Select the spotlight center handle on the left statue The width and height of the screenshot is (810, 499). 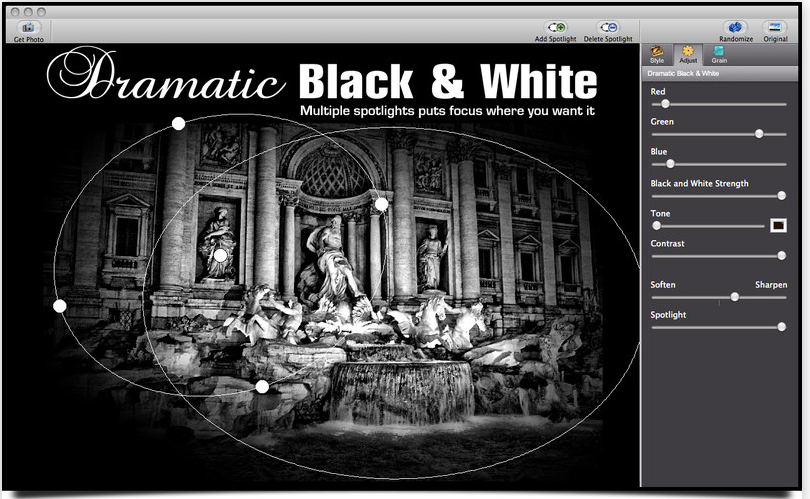220,255
